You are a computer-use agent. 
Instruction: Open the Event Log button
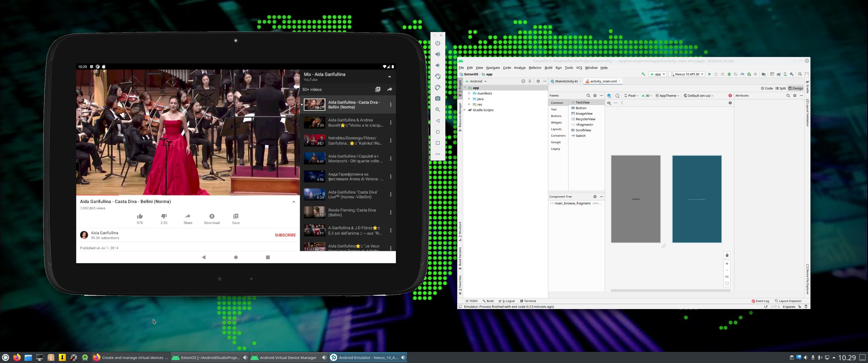pyautogui.click(x=760, y=301)
